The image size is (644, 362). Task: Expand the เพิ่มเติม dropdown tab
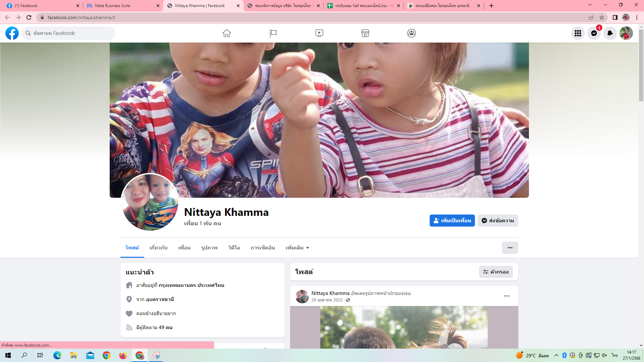pyautogui.click(x=297, y=248)
